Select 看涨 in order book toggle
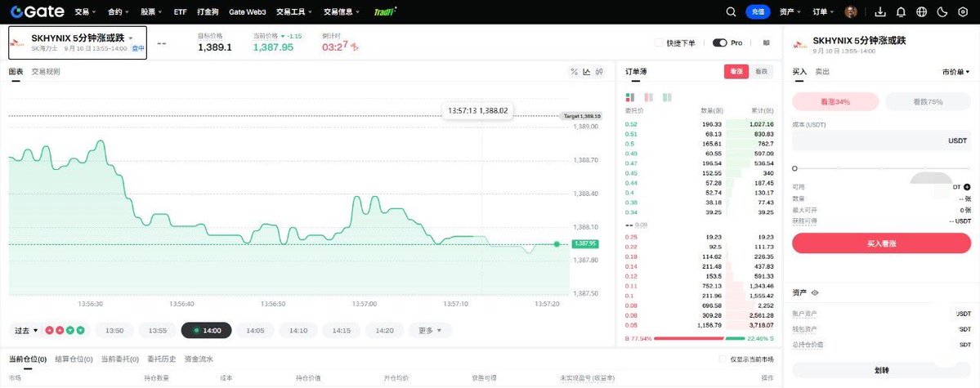This screenshot has height=388, width=980. coord(736,72)
